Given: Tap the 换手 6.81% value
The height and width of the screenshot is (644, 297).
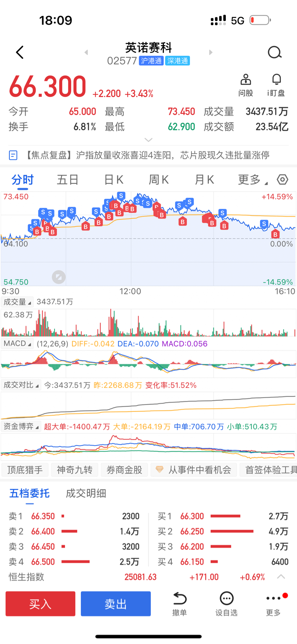Looking at the screenshot, I should point(85,127).
